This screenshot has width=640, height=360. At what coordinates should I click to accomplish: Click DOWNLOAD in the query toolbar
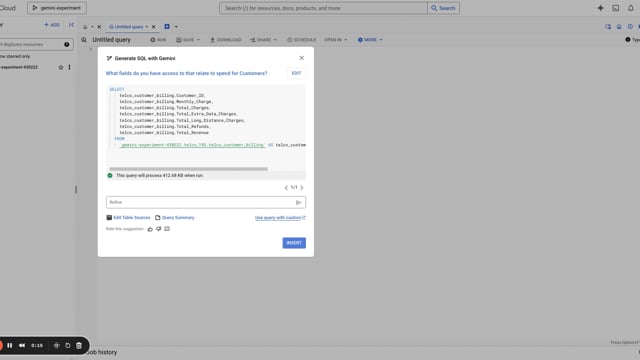pyautogui.click(x=226, y=40)
